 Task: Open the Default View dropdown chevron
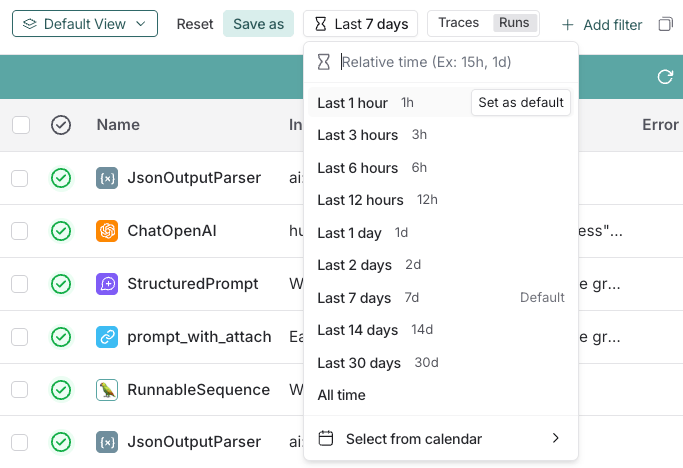pyautogui.click(x=140, y=24)
